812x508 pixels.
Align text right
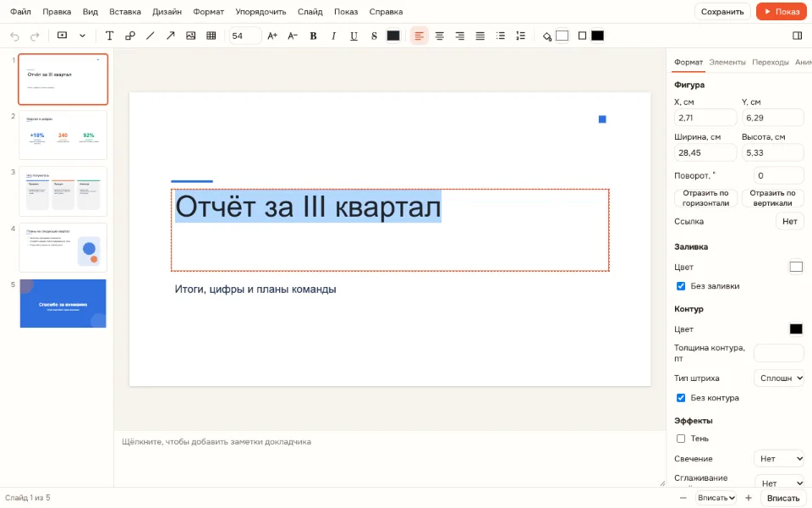point(460,36)
